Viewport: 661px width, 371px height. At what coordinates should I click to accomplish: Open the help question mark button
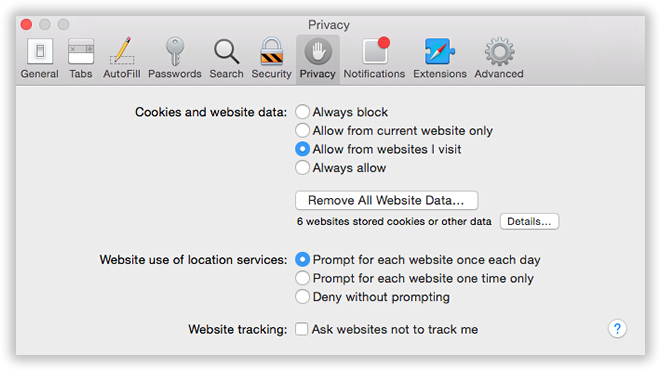coord(617,328)
